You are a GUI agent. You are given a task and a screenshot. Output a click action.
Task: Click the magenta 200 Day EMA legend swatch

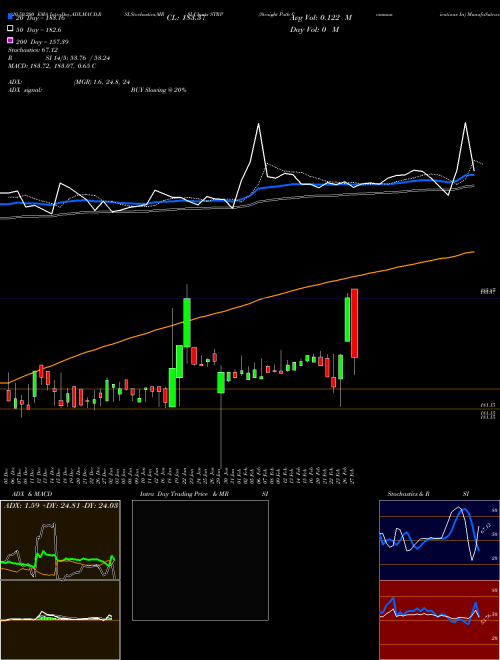click(10, 40)
